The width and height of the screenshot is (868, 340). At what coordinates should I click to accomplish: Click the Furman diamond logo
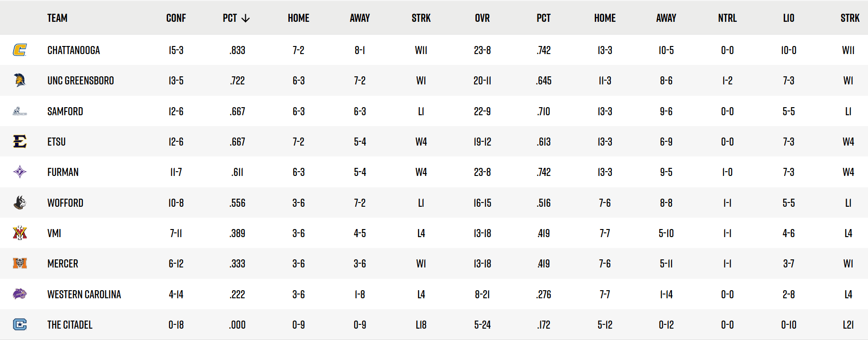(x=20, y=172)
